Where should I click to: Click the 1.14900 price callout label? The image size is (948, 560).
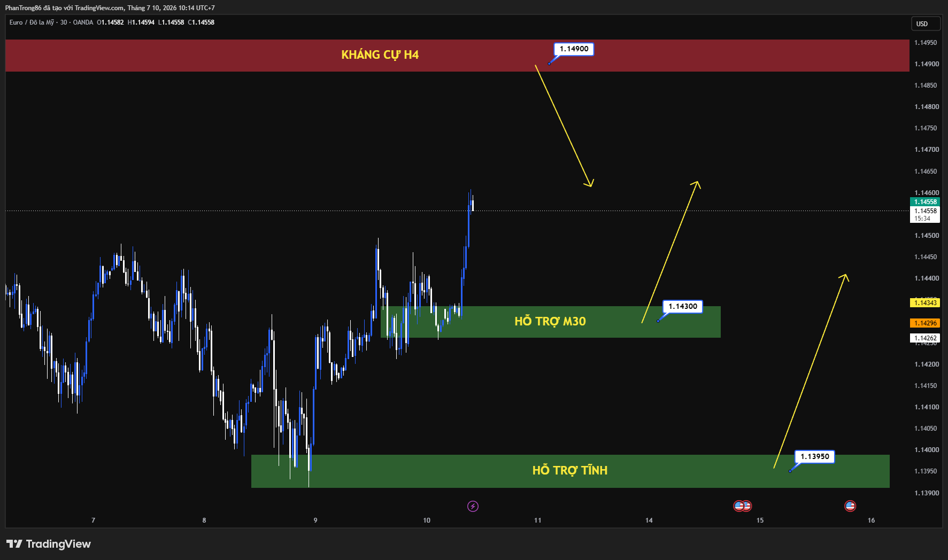pyautogui.click(x=574, y=49)
